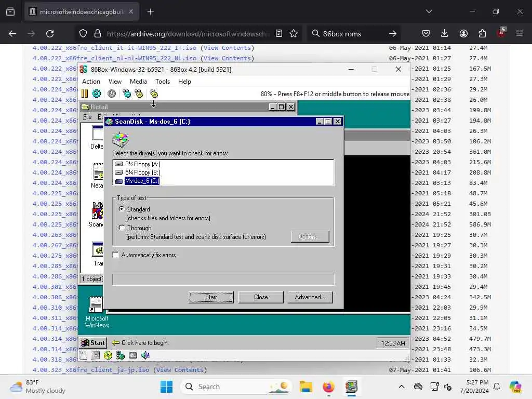Click the 86Box ACPI power button icon

[112, 94]
